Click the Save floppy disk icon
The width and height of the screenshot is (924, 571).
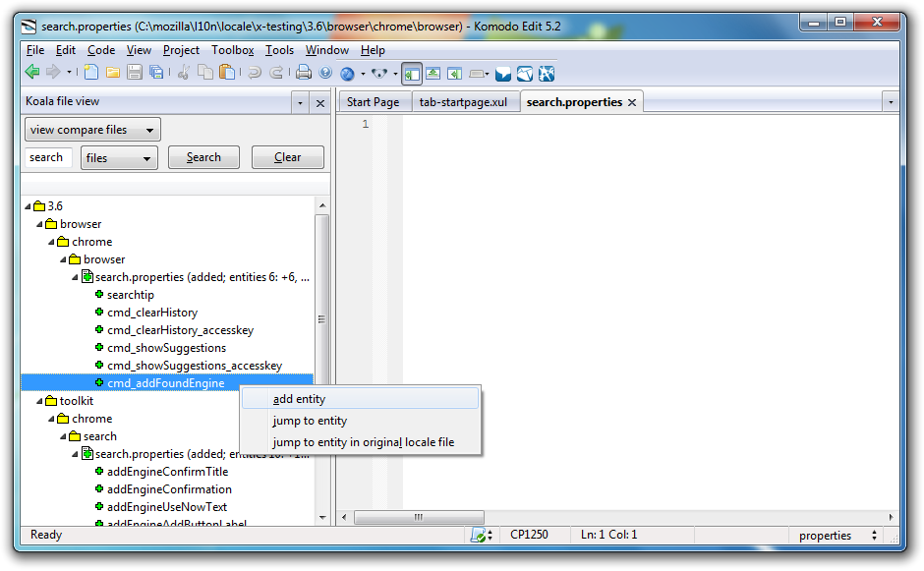(x=135, y=73)
